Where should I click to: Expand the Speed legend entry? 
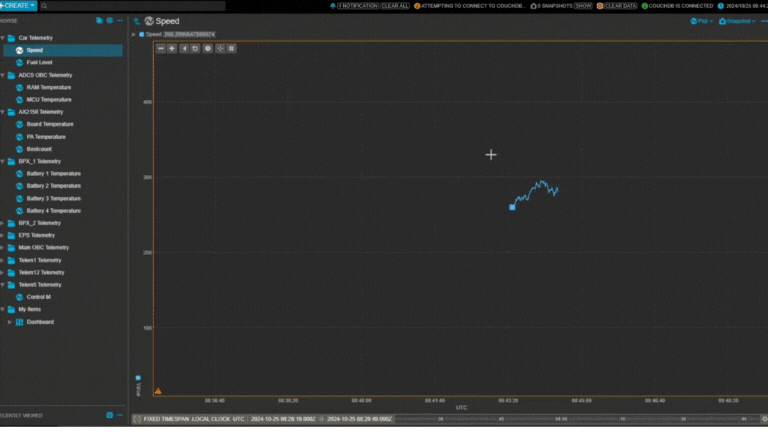point(134,34)
